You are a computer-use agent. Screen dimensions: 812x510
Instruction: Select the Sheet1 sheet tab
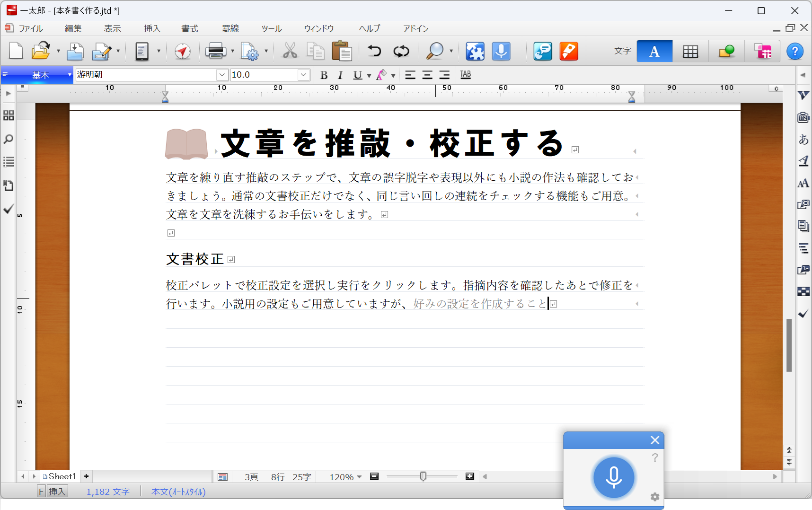coord(62,476)
